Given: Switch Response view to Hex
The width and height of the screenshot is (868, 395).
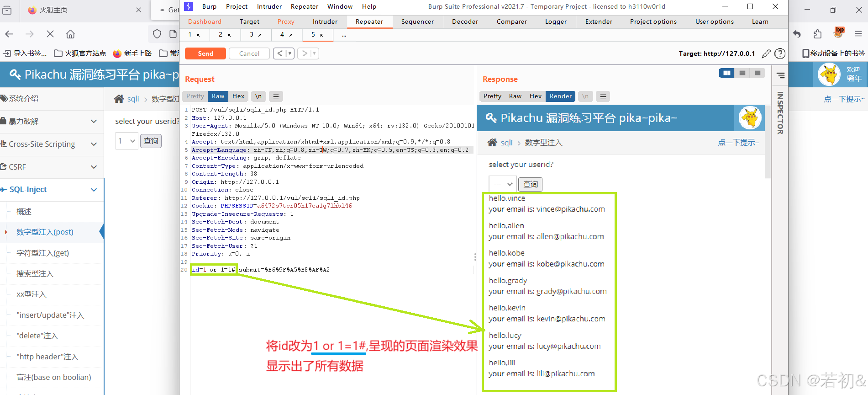Looking at the screenshot, I should 536,96.
